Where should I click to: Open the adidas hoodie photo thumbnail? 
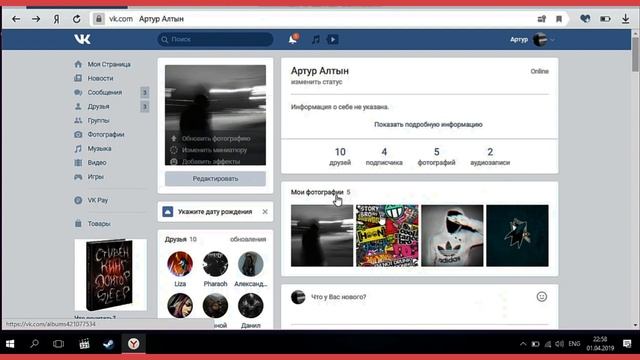[452, 236]
